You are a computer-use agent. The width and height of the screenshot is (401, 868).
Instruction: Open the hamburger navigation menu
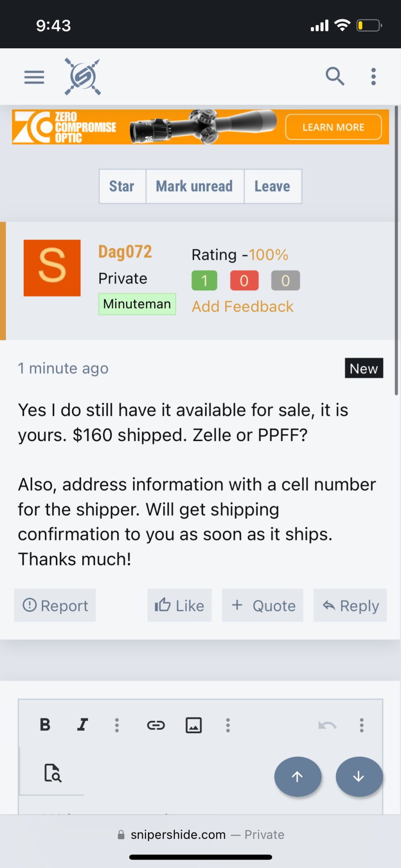pos(34,77)
